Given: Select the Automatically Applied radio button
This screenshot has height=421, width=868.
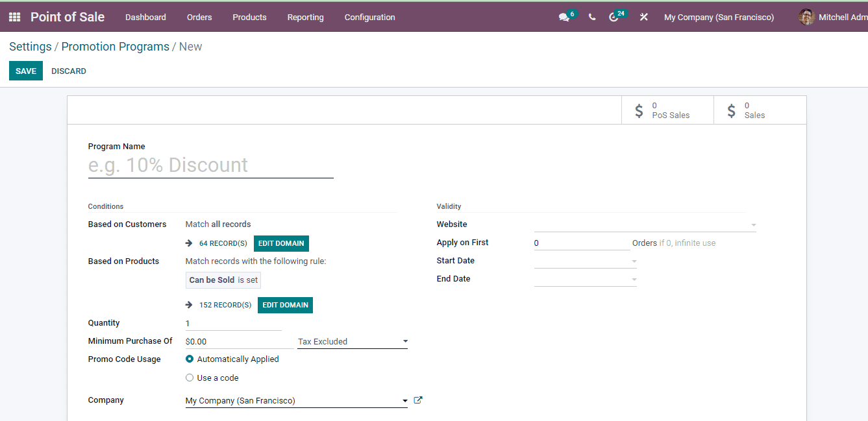Looking at the screenshot, I should [189, 359].
